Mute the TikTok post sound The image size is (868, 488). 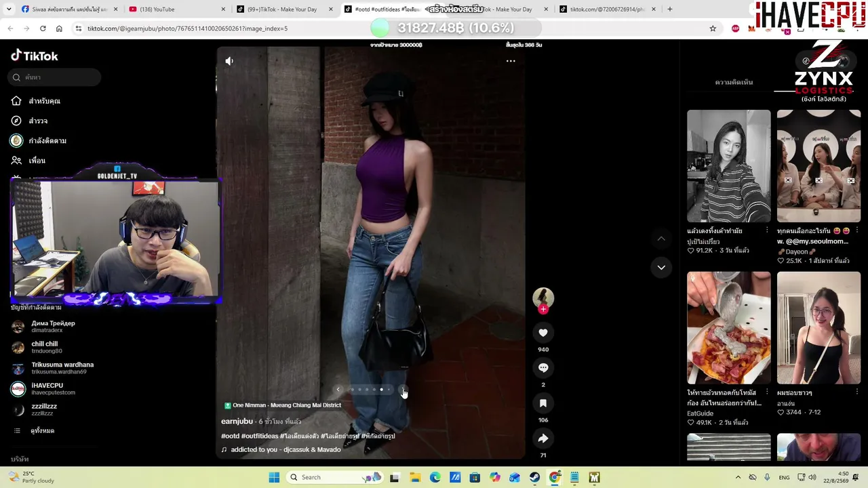(229, 61)
